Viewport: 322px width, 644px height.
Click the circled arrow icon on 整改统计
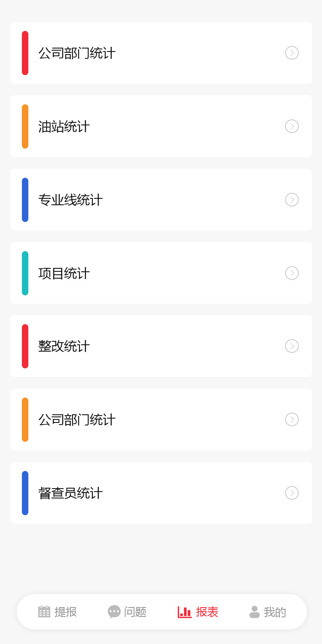pyautogui.click(x=292, y=346)
